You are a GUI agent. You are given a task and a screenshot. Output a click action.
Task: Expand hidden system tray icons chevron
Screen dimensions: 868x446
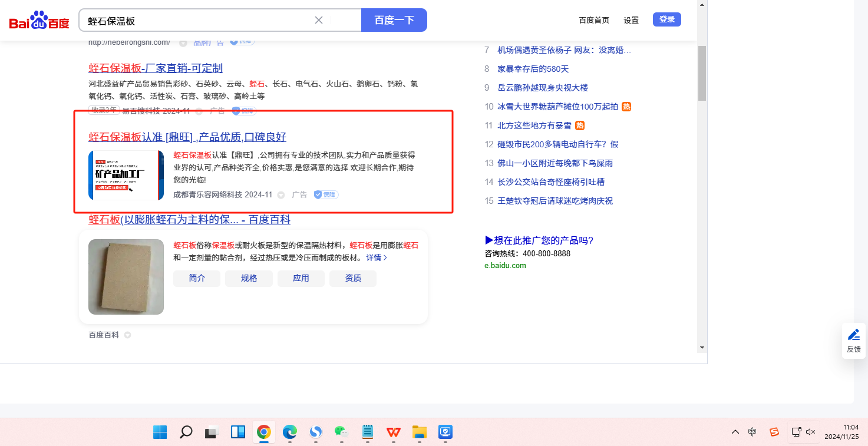click(735, 432)
